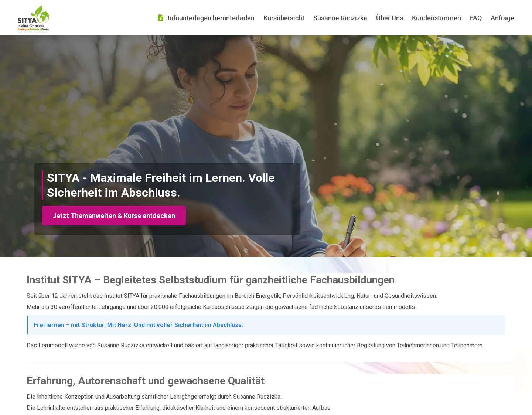Click the green download icon beside Infounterlagen
Image resolution: width=532 pixels, height=415 pixels.
click(161, 18)
